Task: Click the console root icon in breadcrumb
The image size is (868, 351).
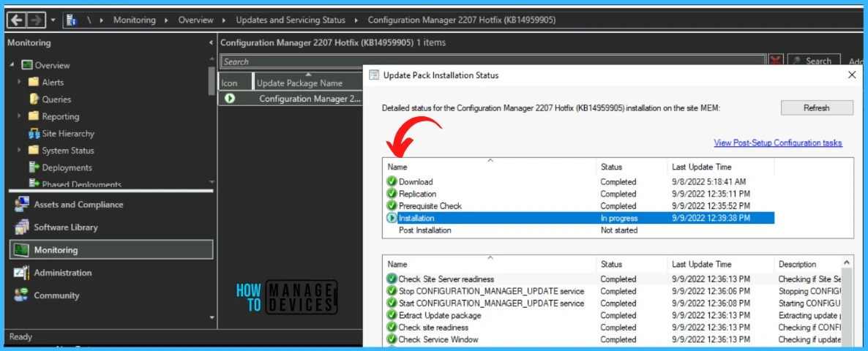Action: click(72, 20)
